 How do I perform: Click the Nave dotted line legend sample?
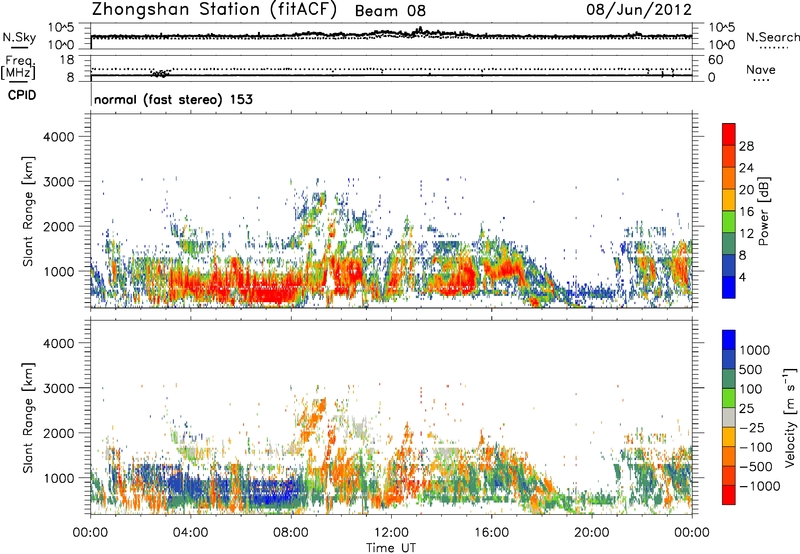click(761, 80)
